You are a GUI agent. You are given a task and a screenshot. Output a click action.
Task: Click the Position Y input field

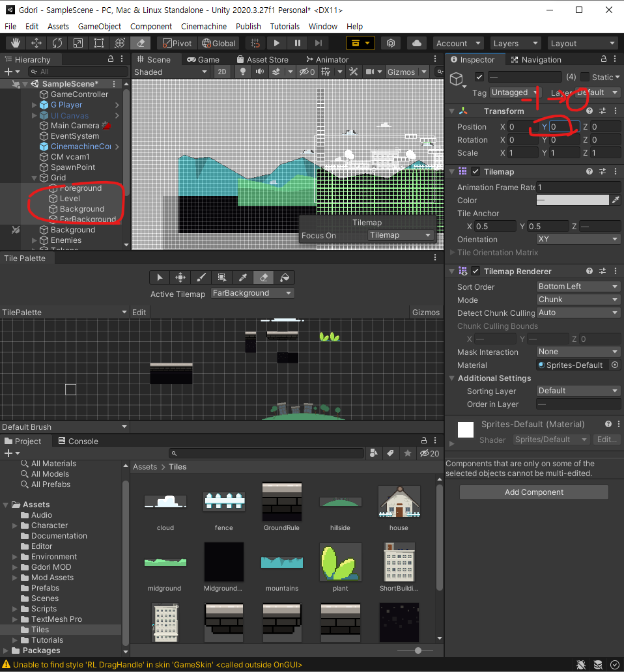point(565,126)
